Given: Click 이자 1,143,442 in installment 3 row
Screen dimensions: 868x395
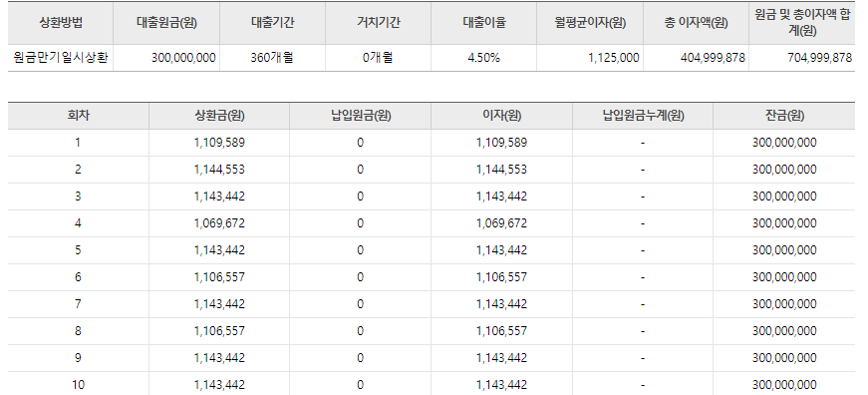Looking at the screenshot, I should click(x=501, y=197).
